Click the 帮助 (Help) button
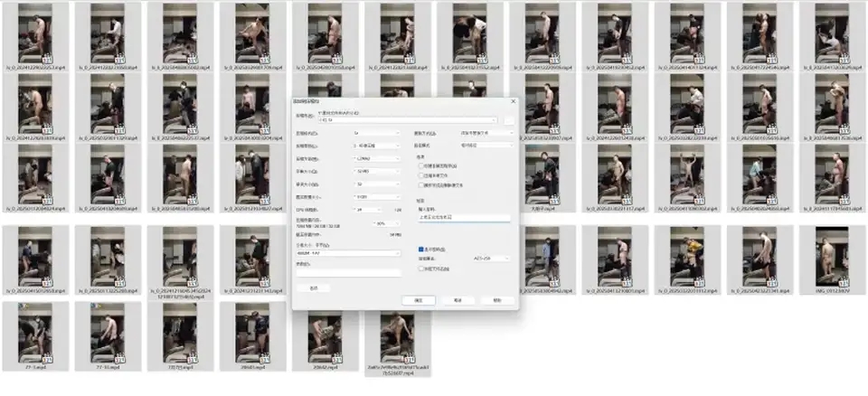 (496, 299)
